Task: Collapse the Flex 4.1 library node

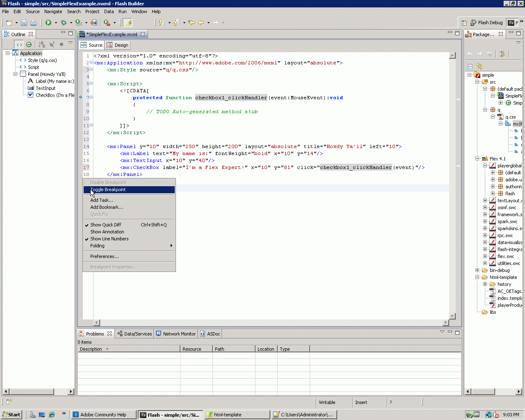Action: pyautogui.click(x=477, y=159)
